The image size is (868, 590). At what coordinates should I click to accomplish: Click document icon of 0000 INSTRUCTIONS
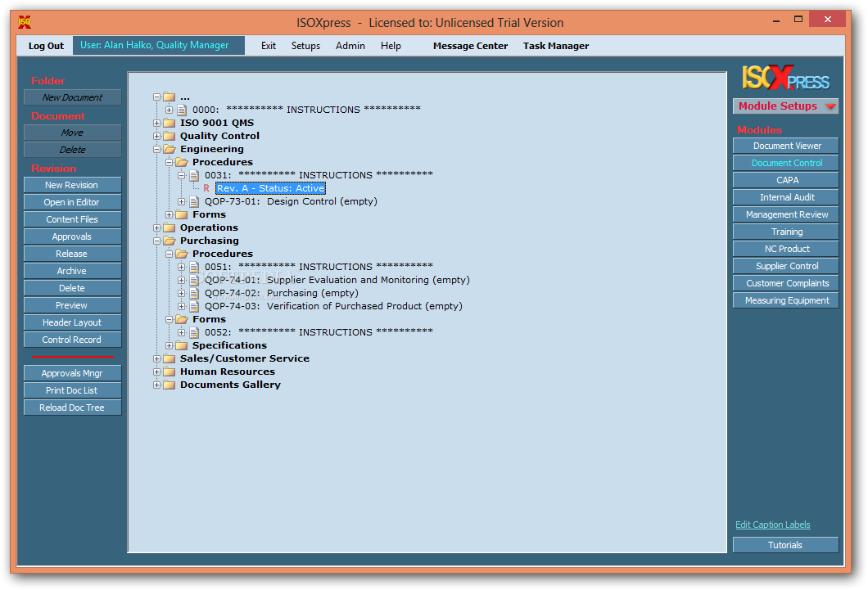(x=182, y=110)
